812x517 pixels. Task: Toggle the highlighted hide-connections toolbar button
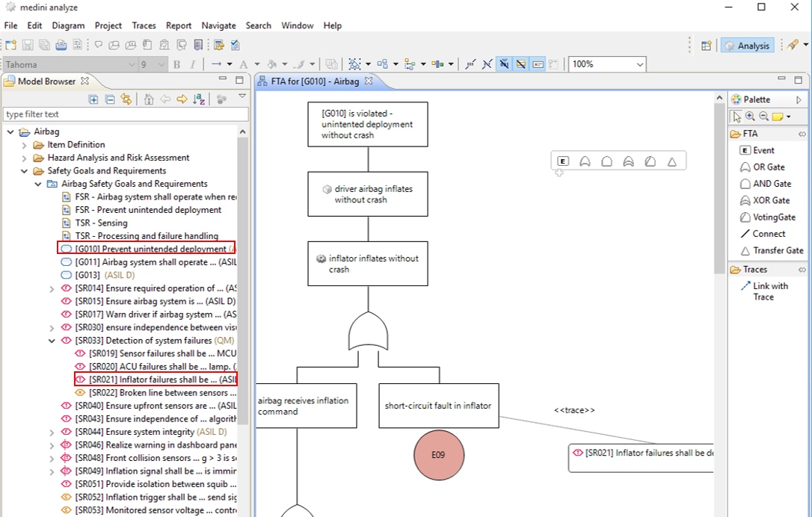[504, 64]
